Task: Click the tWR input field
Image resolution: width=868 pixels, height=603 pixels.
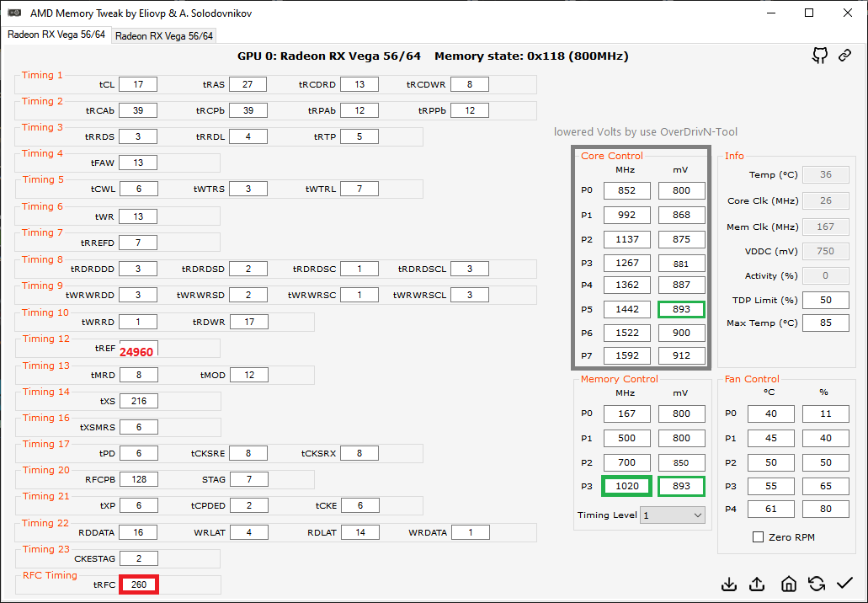Action: (x=138, y=216)
